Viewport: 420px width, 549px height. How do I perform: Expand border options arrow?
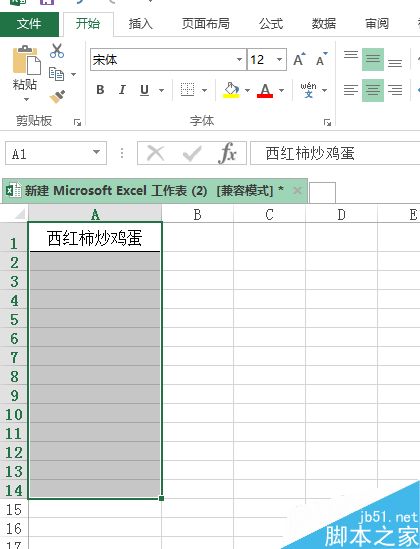(x=205, y=90)
